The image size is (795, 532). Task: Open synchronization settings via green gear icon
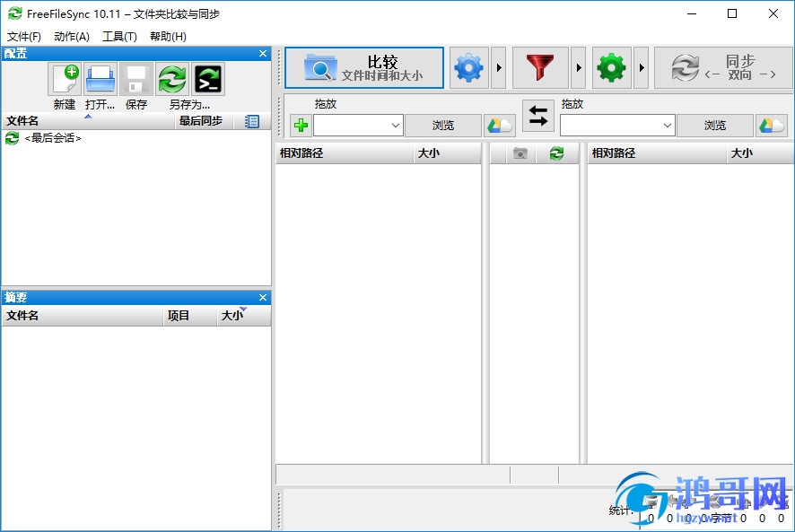(611, 68)
